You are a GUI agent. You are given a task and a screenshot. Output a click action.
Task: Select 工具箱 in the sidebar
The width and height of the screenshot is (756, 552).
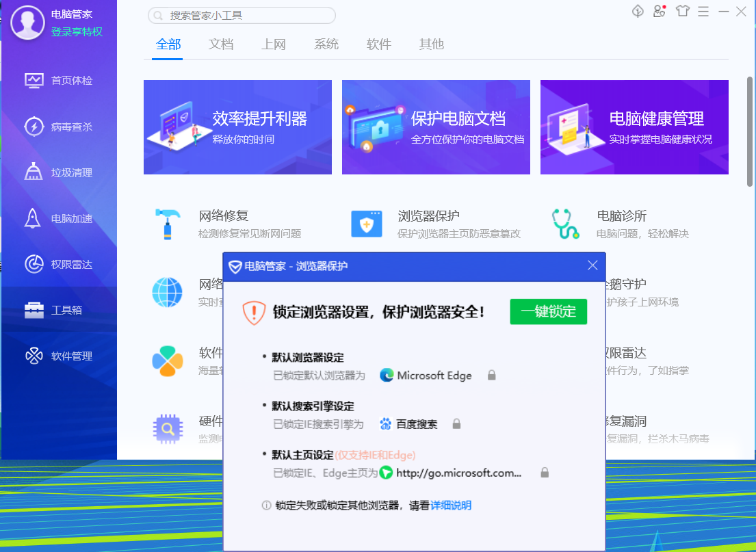[x=59, y=310]
